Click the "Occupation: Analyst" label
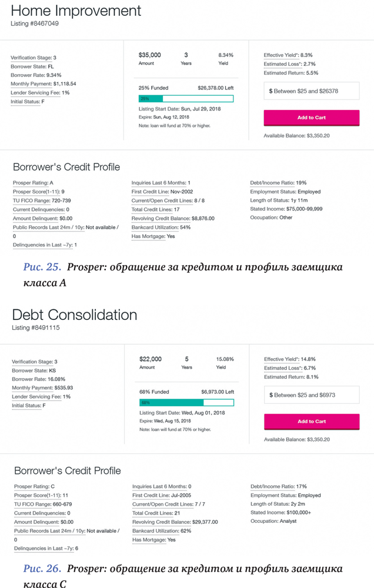 (273, 522)
